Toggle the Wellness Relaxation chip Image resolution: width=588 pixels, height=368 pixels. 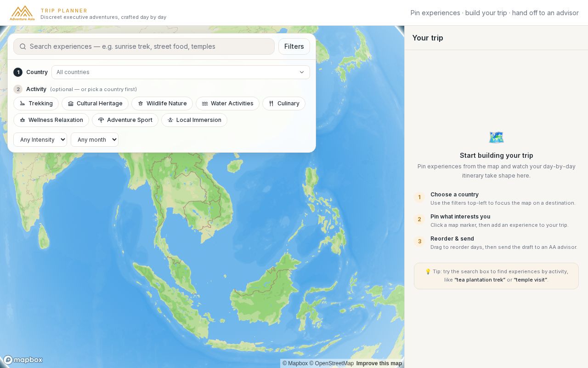coord(51,120)
